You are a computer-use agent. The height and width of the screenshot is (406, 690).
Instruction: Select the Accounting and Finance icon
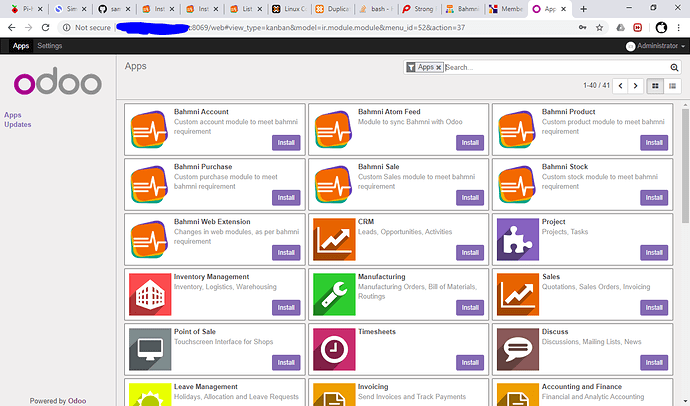pyautogui.click(x=518, y=395)
